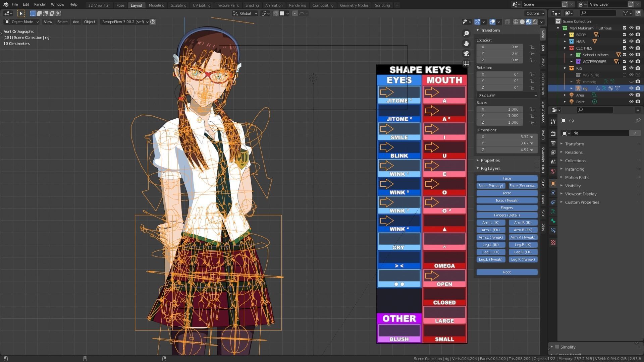Open the File menu
Viewport: 644px width, 362px height.
15,4
